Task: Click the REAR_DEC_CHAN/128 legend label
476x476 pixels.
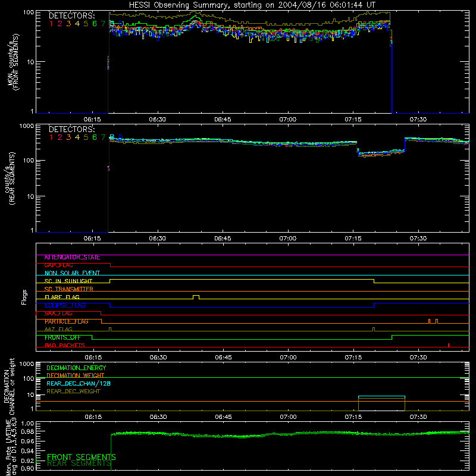Action: click(79, 384)
